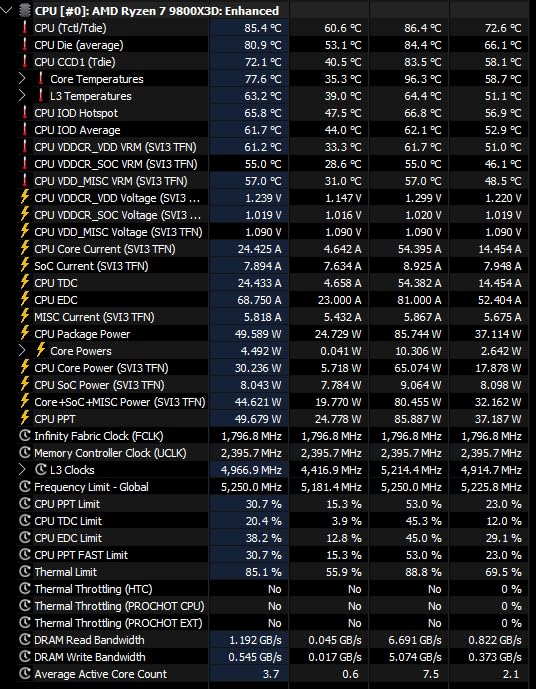This screenshot has height=689, width=536.
Task: Click the lightning icon for CPU VDDCR_VDD Voltage
Action: coord(25,198)
